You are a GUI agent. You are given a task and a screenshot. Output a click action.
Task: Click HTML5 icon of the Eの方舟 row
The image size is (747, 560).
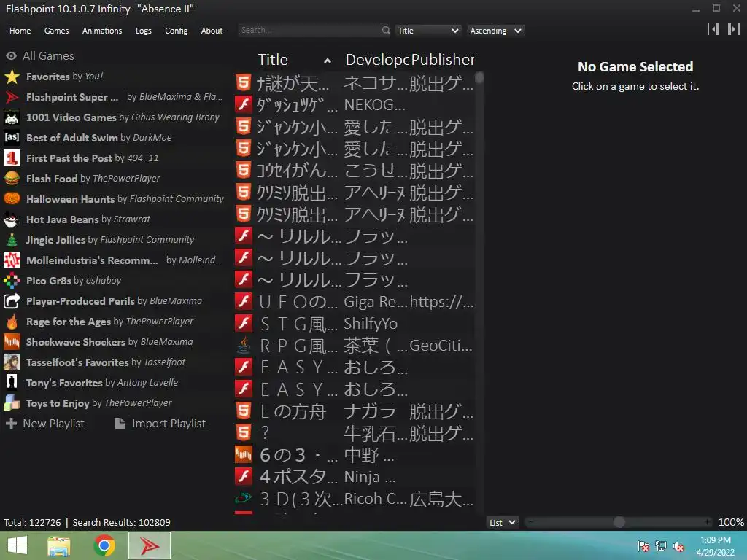click(x=244, y=411)
